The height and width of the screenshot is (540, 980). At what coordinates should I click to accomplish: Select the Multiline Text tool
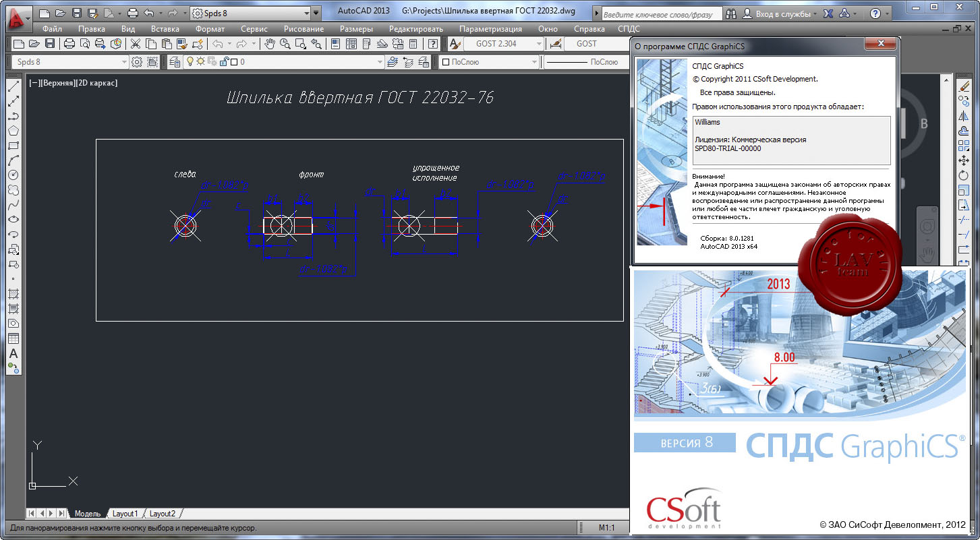(13, 353)
